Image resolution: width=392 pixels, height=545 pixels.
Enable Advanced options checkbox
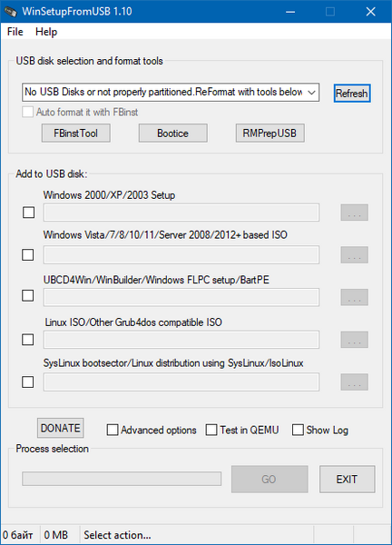[x=113, y=430]
